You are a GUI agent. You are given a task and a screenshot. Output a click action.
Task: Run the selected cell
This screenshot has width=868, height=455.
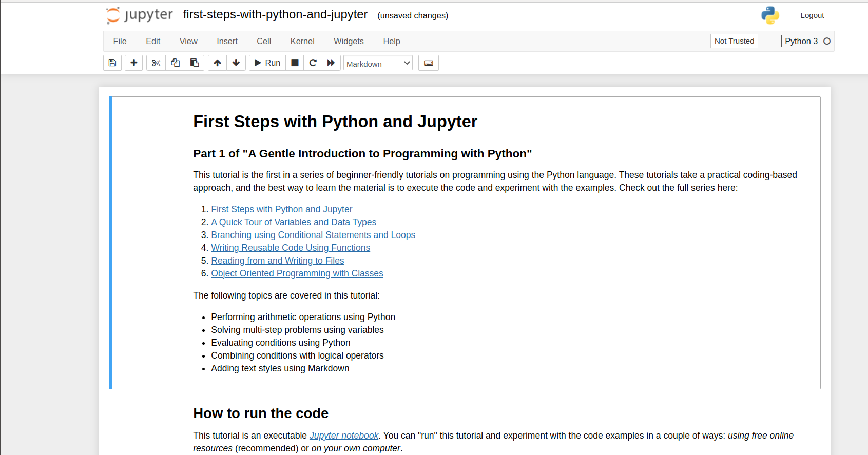[267, 63]
